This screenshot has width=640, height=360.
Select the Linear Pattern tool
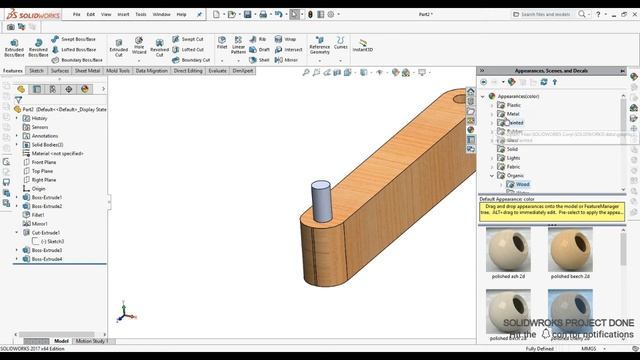[x=238, y=45]
